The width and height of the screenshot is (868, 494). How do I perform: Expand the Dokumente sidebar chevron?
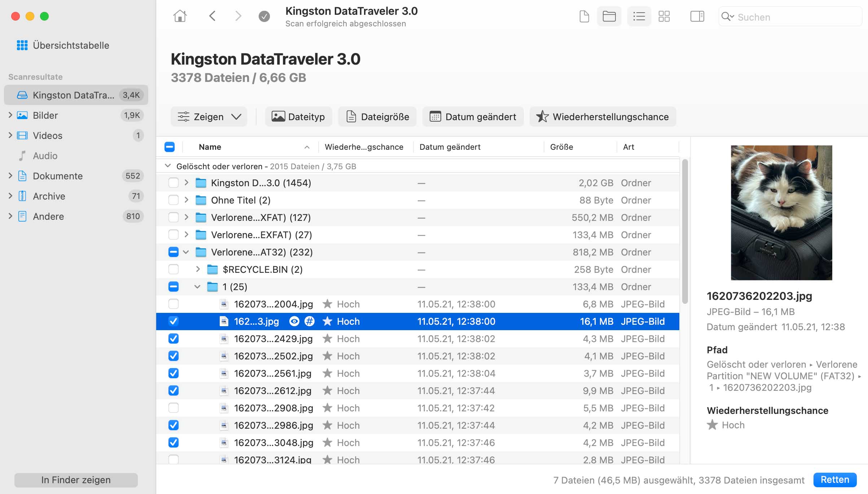pos(10,176)
